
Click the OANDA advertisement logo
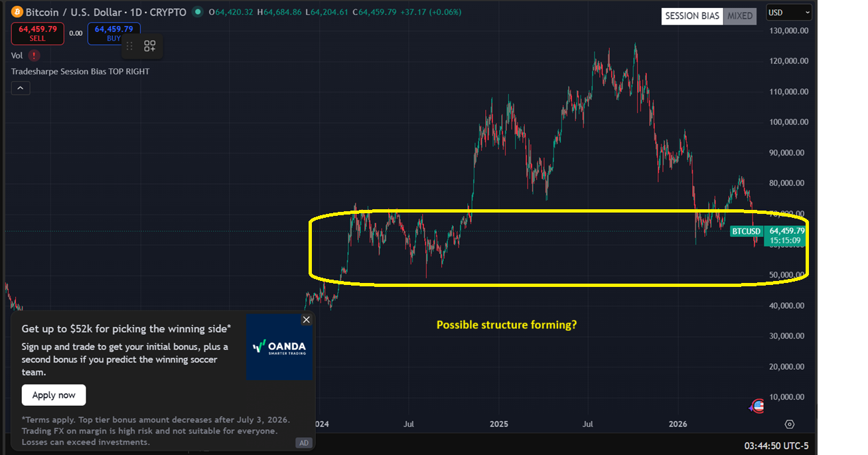[x=279, y=347]
